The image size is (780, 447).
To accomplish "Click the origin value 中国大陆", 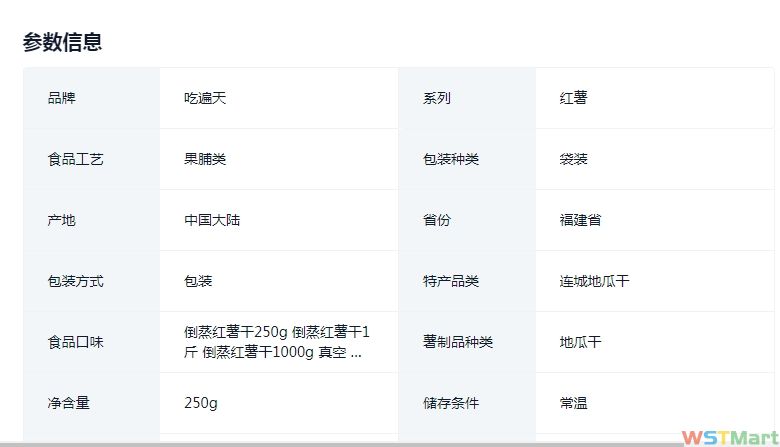I will tap(212, 220).
